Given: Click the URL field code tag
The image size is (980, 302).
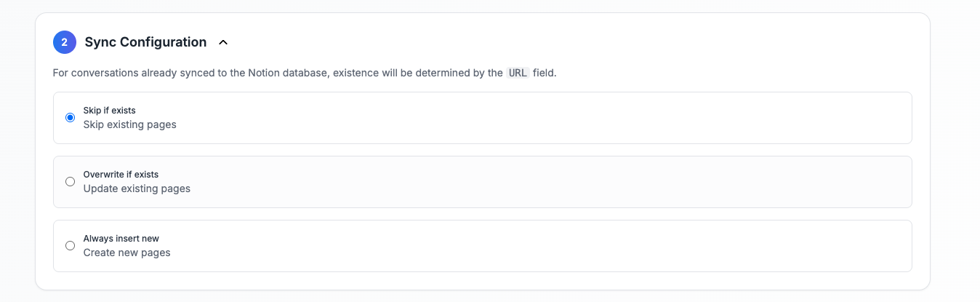Looking at the screenshot, I should click(x=518, y=73).
